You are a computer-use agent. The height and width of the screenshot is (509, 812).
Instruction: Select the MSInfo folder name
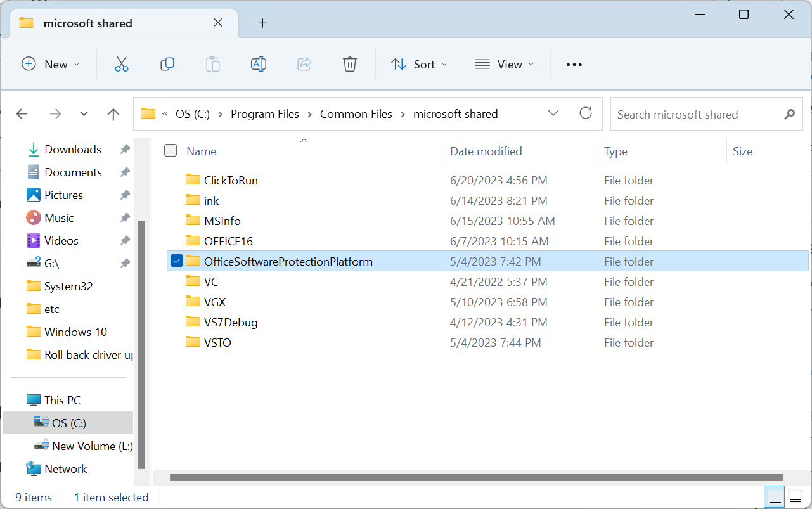point(222,221)
